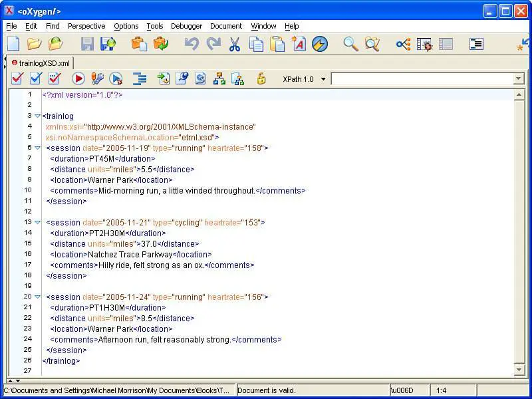Open the Debugger menu
532x399 pixels.
[x=186, y=26]
